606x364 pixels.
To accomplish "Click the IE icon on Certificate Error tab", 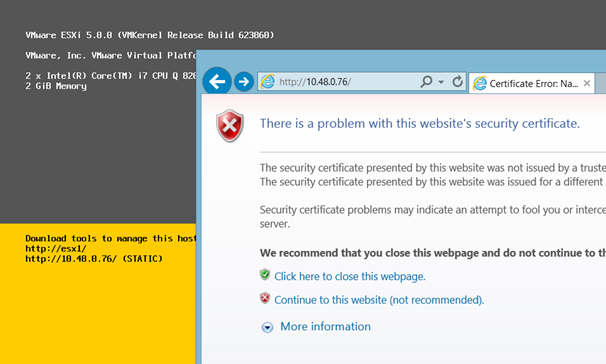I will (480, 83).
